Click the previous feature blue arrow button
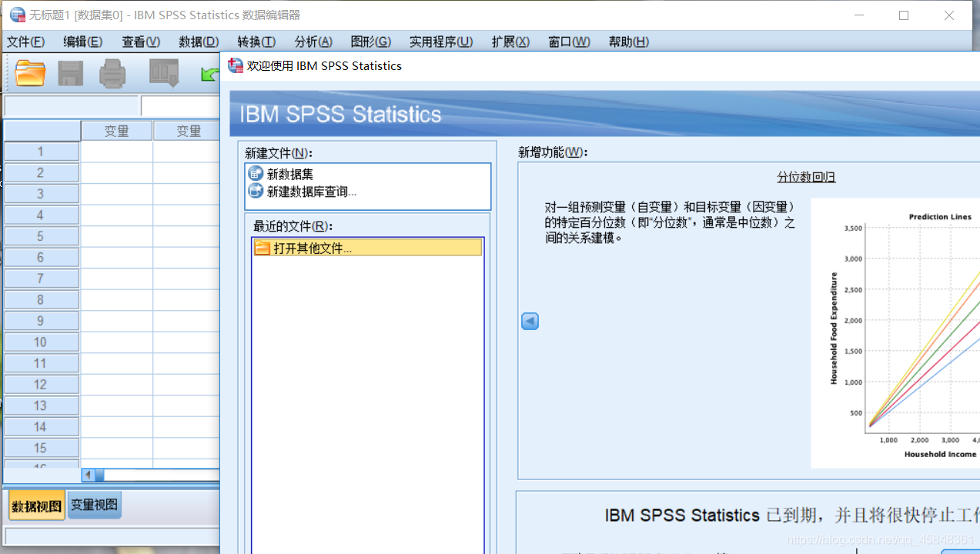 point(530,321)
